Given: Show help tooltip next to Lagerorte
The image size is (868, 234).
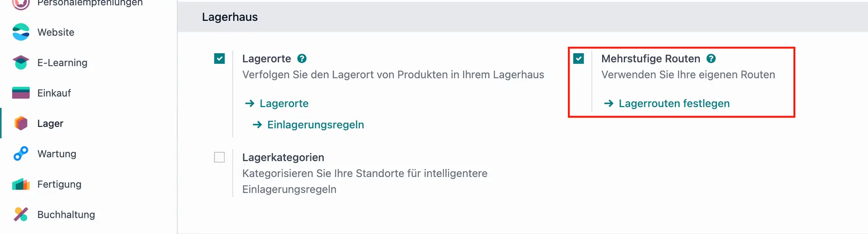Looking at the screenshot, I should [302, 59].
